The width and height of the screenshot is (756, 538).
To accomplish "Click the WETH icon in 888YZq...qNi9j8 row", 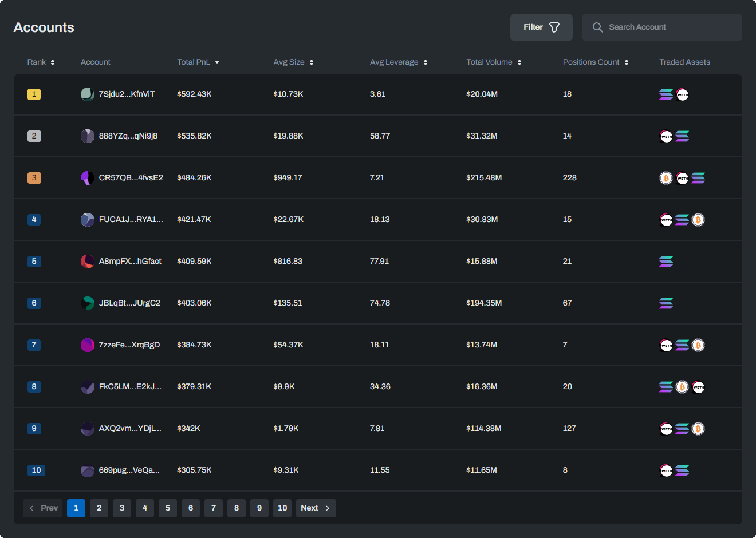I will (x=666, y=136).
